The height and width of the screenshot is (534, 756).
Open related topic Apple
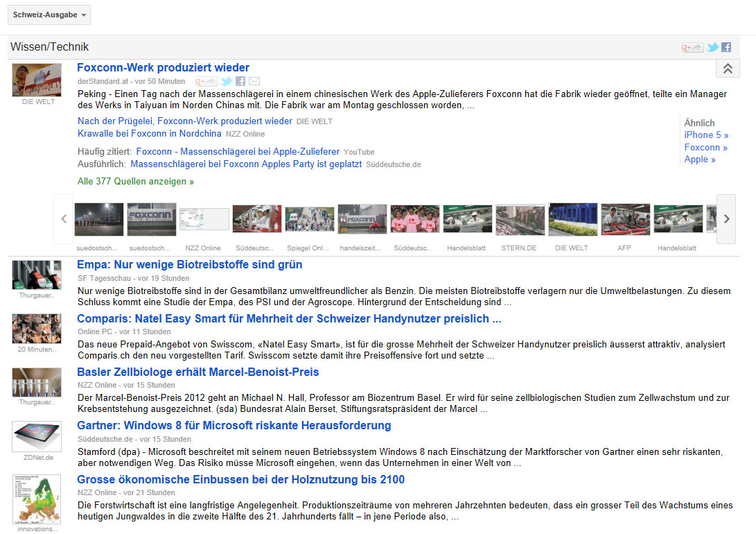click(x=700, y=160)
